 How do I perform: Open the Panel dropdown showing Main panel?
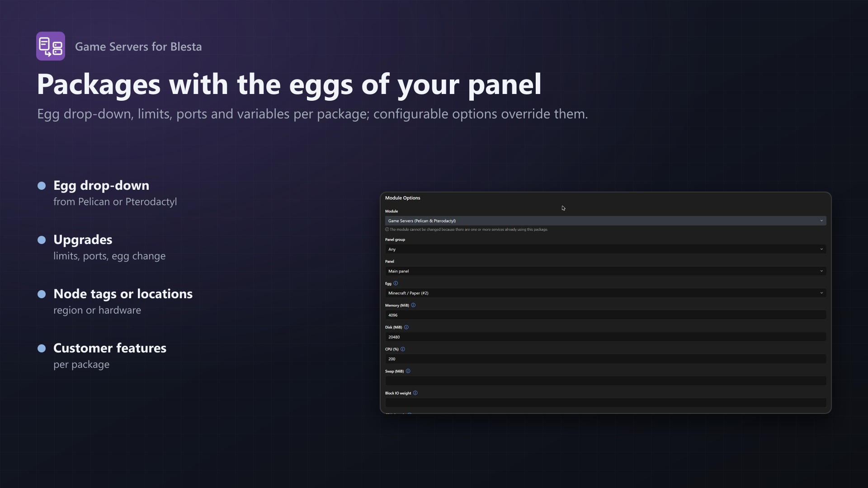(x=605, y=271)
